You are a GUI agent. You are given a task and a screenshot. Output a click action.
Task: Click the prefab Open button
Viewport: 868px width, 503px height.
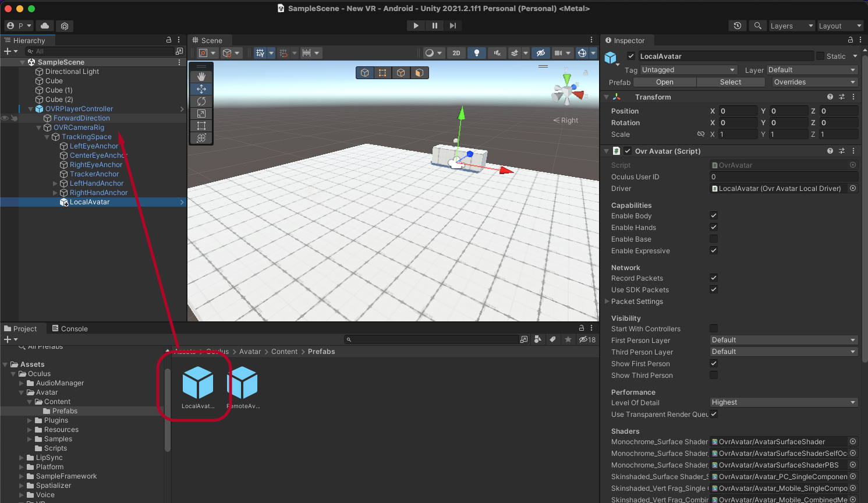pos(664,82)
